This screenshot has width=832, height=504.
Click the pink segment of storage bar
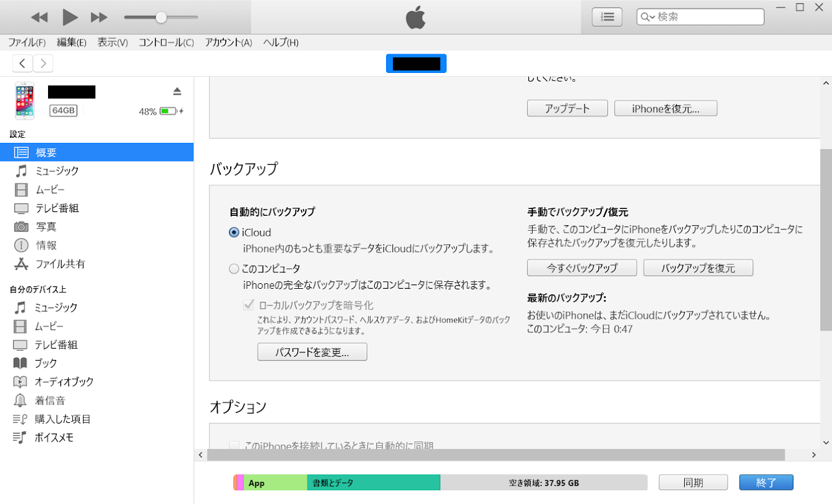coord(240,483)
